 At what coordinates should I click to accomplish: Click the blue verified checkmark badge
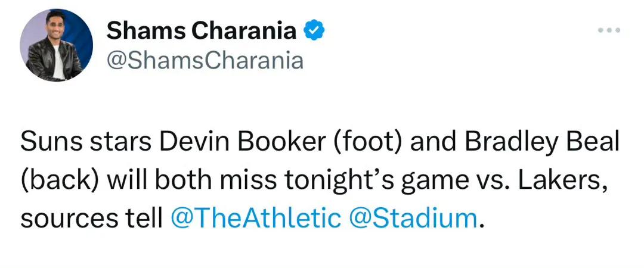(x=314, y=31)
